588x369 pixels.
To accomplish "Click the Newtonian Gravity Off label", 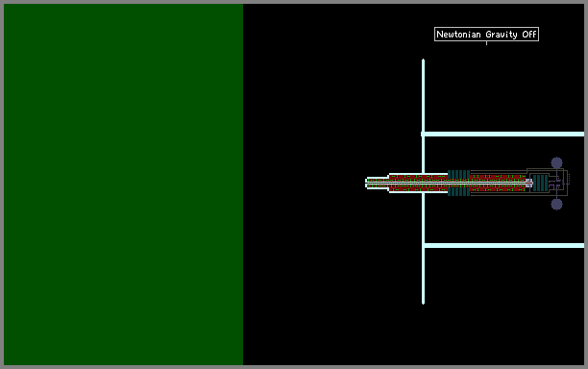I will [x=486, y=35].
